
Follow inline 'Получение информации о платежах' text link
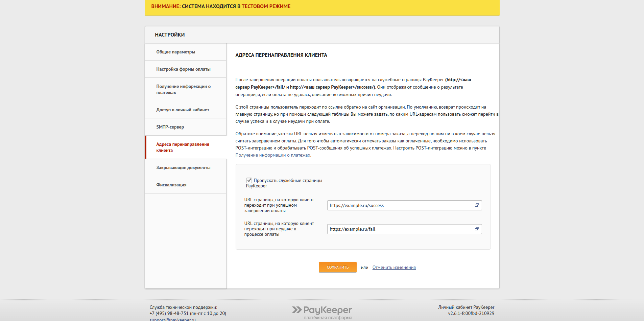(x=272, y=155)
